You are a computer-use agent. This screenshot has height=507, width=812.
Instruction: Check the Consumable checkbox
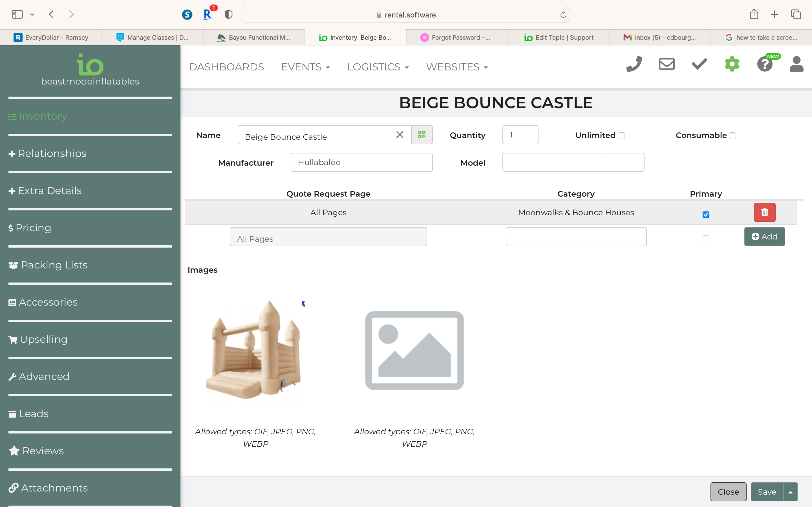click(732, 136)
